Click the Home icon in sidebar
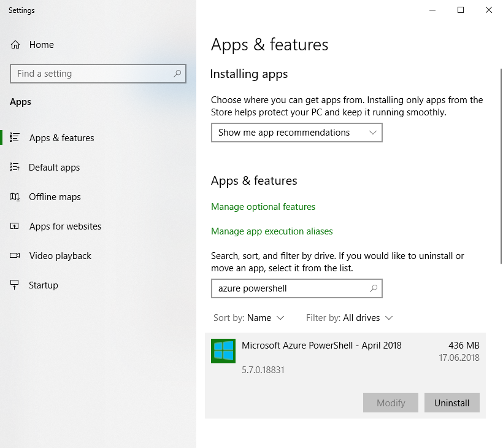 [15, 45]
